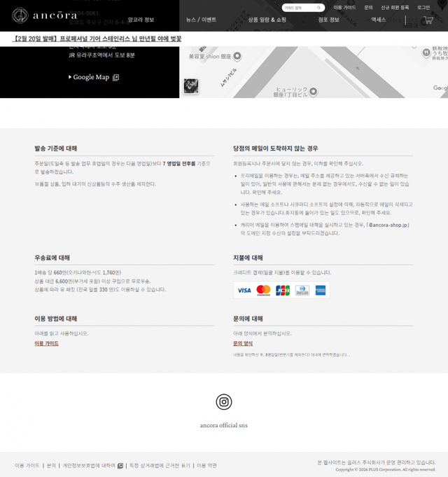Viewport: 448px width, 477px height.
Task: Click the Mastercard payment logo
Action: click(x=263, y=290)
